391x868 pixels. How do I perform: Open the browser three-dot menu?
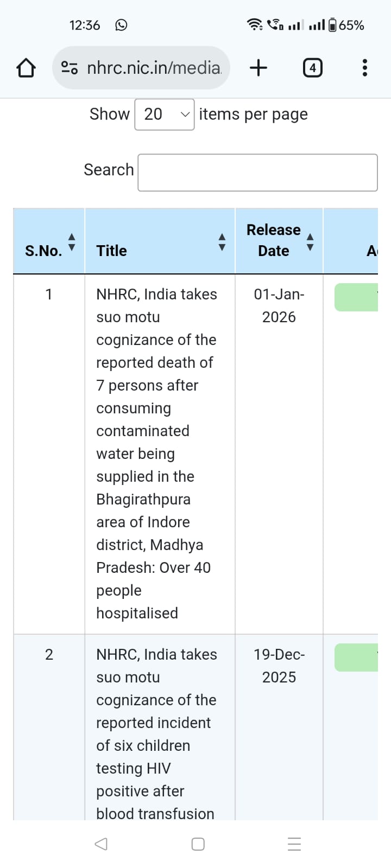[364, 68]
